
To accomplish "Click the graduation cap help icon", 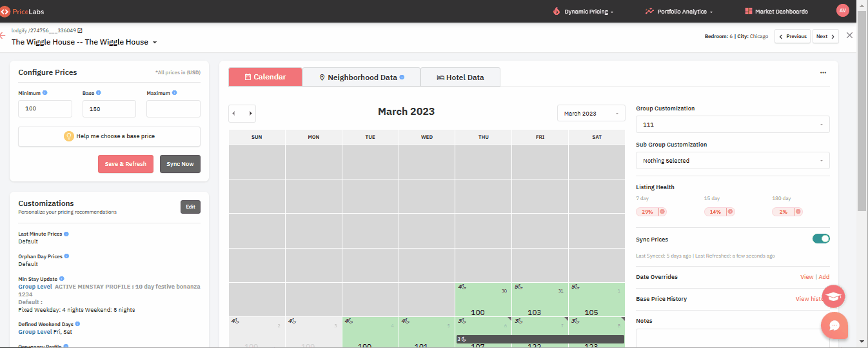I will (x=834, y=296).
